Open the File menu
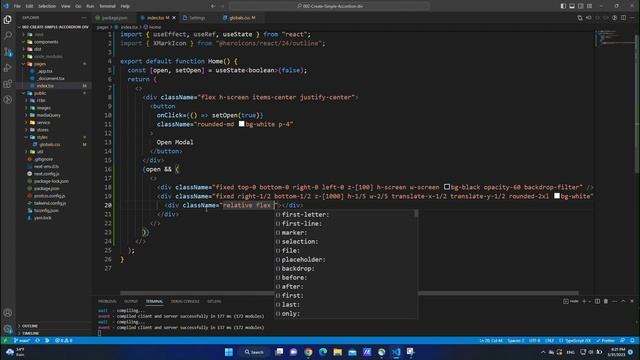640x360 pixels. [17, 6]
